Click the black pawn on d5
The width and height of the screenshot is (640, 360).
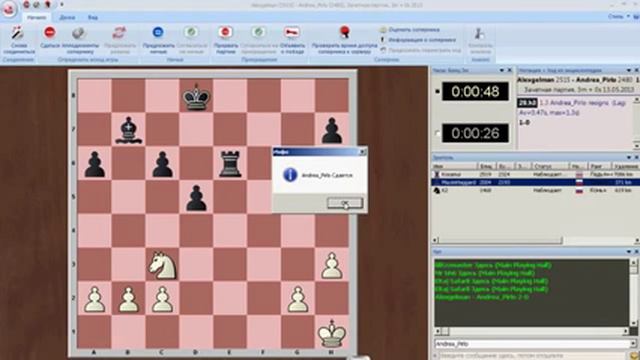(196, 198)
